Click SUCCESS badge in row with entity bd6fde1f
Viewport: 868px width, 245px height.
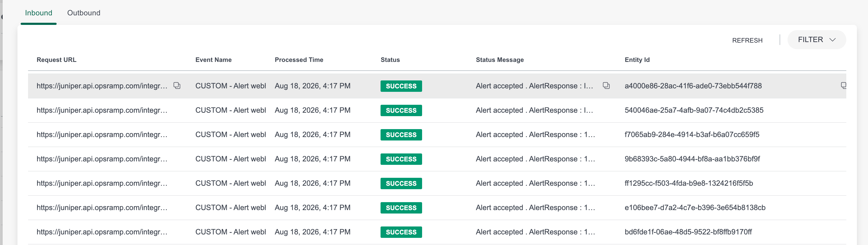401,232
